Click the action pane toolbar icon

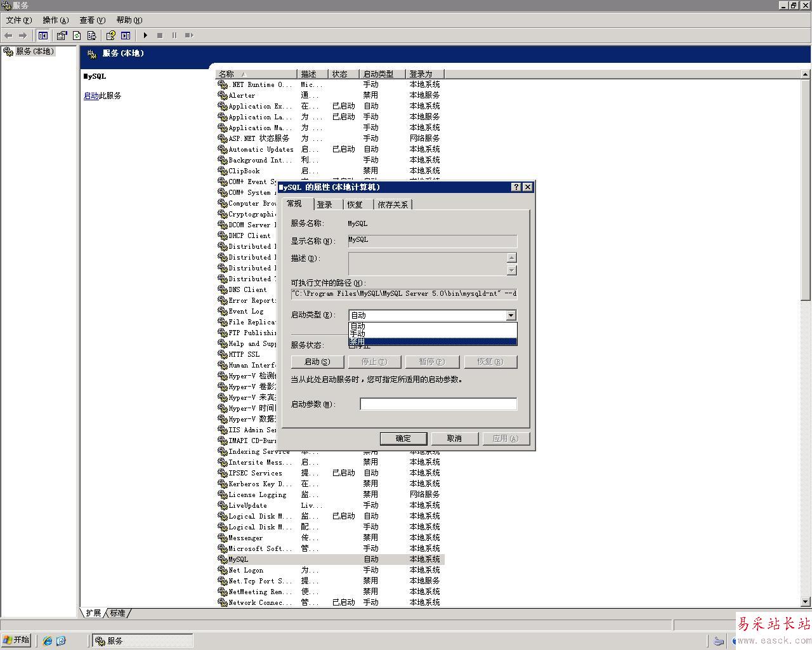126,36
